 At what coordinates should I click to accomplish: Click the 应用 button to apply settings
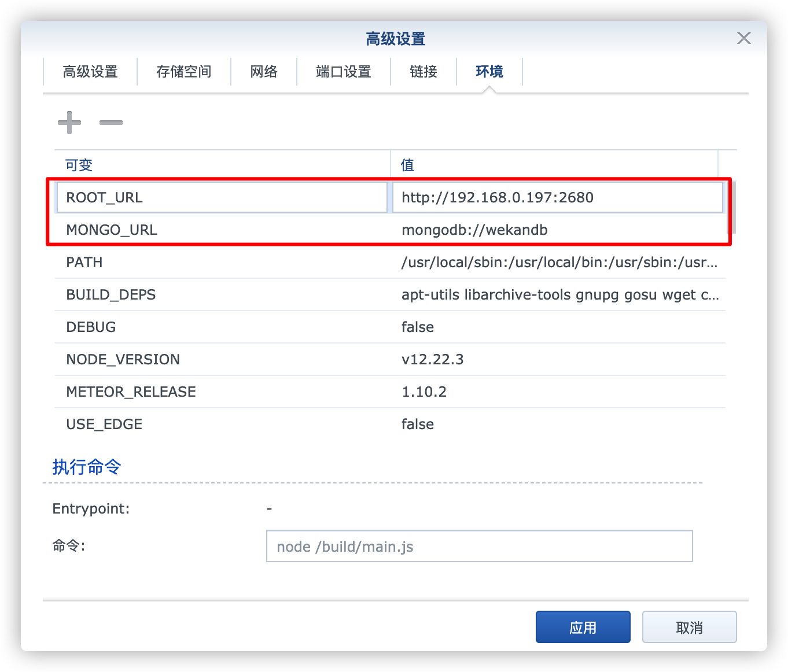click(x=583, y=627)
